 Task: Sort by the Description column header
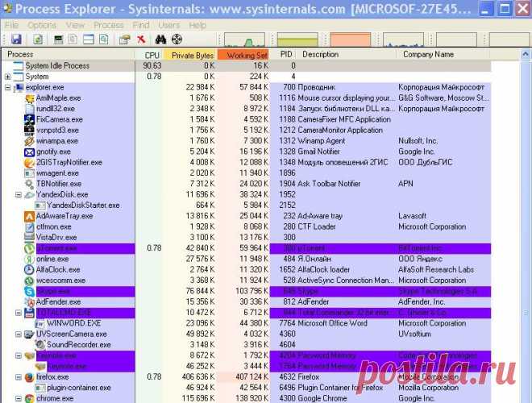347,55
